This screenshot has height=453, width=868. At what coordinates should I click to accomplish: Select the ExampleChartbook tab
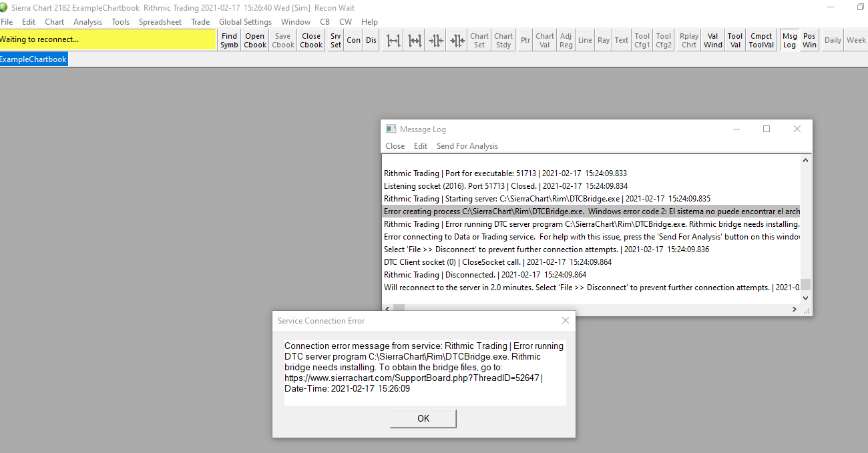click(33, 59)
